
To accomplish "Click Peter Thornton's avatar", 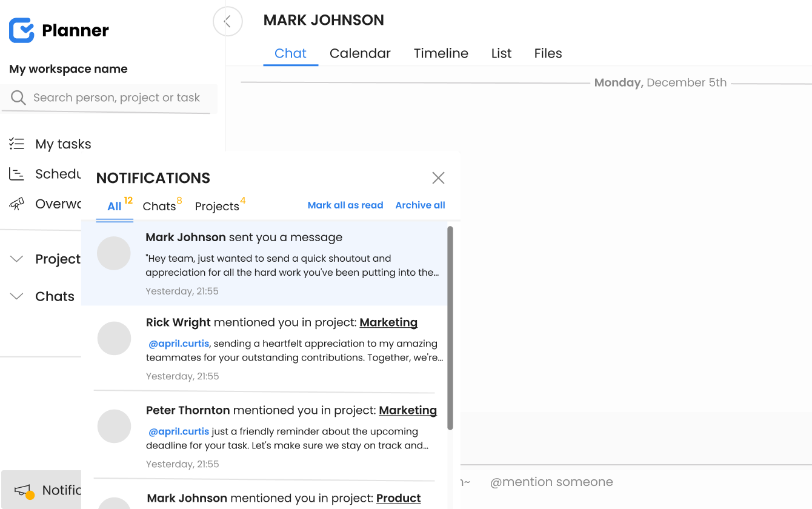I will point(114,426).
